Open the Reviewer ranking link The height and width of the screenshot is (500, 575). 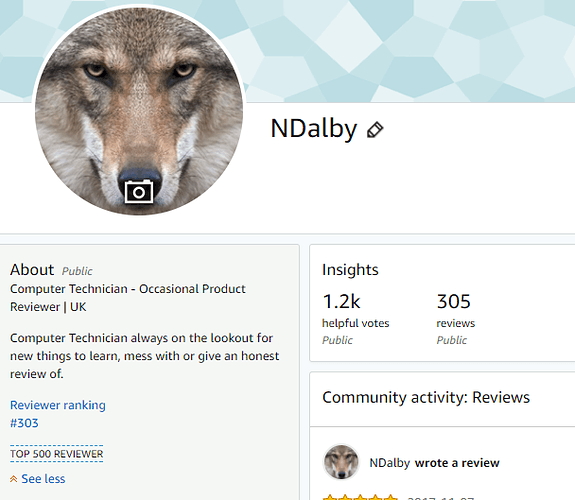point(58,405)
